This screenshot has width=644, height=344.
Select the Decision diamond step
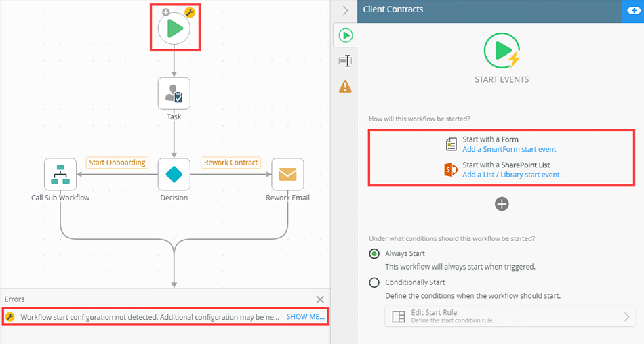174,175
